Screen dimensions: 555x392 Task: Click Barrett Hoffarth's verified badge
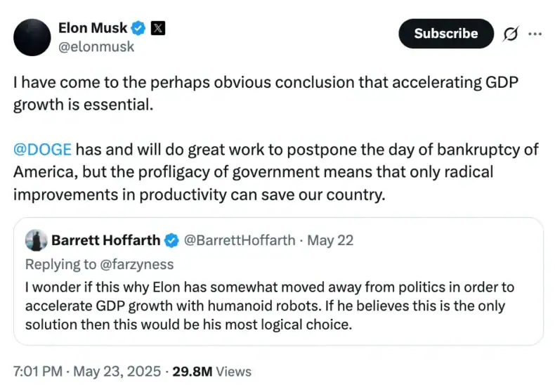172,240
